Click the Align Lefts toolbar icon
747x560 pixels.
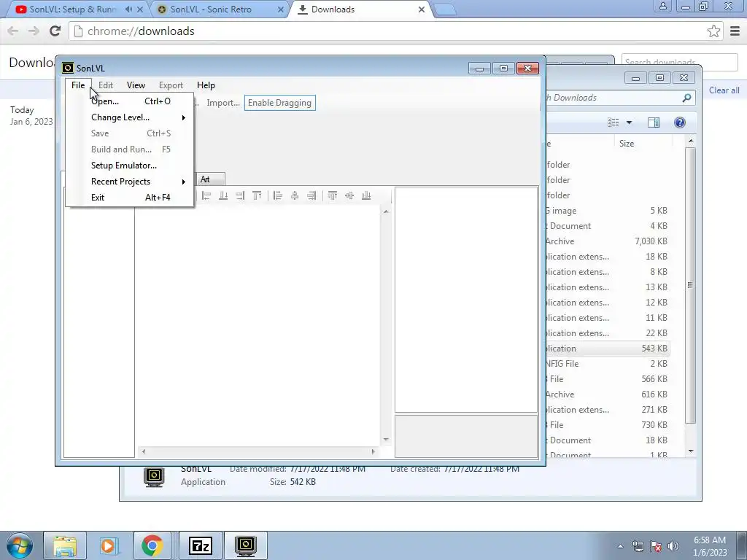[x=278, y=195]
